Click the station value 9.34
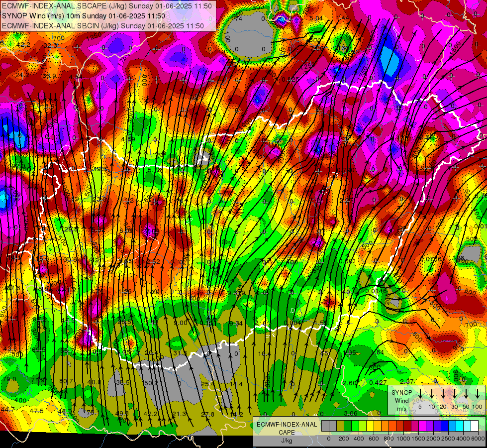This screenshot has width=487, height=448. (x=236, y=324)
